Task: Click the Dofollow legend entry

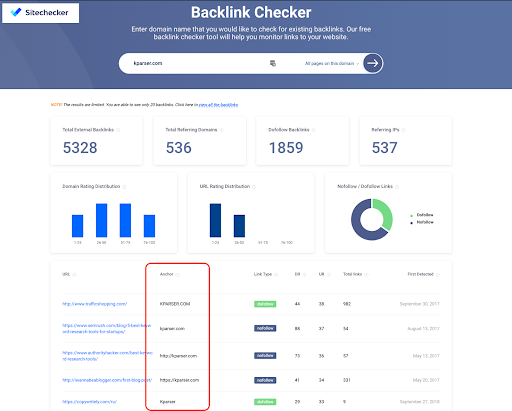Action: point(422,215)
